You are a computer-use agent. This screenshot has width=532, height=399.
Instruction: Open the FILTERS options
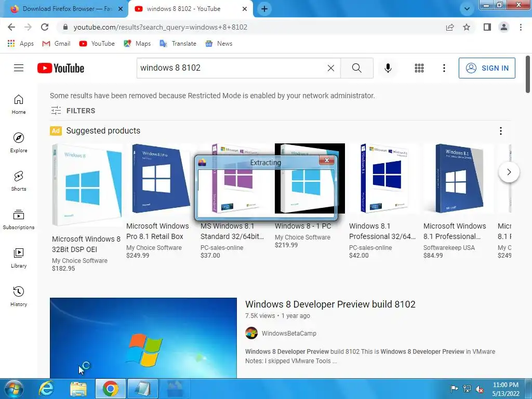coord(73,111)
